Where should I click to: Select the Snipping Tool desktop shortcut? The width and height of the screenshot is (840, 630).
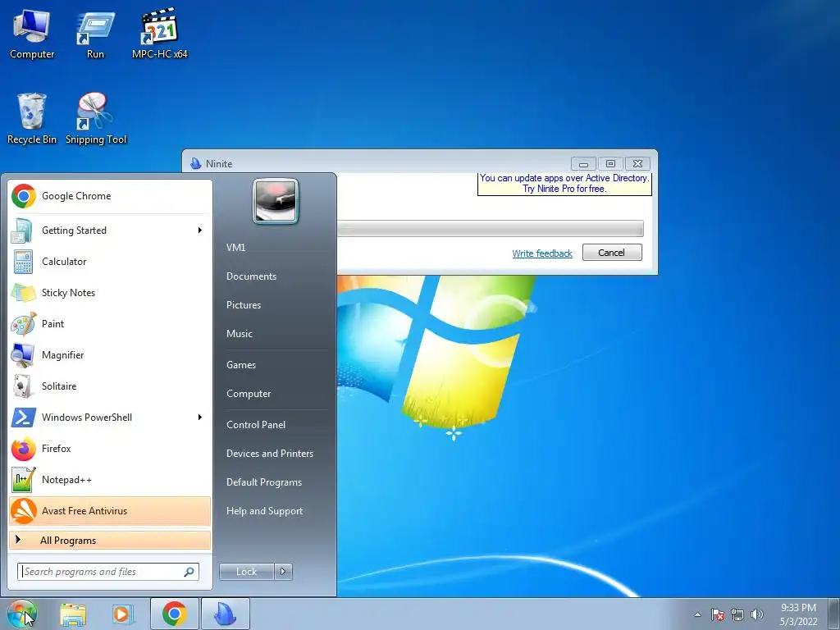[96, 119]
